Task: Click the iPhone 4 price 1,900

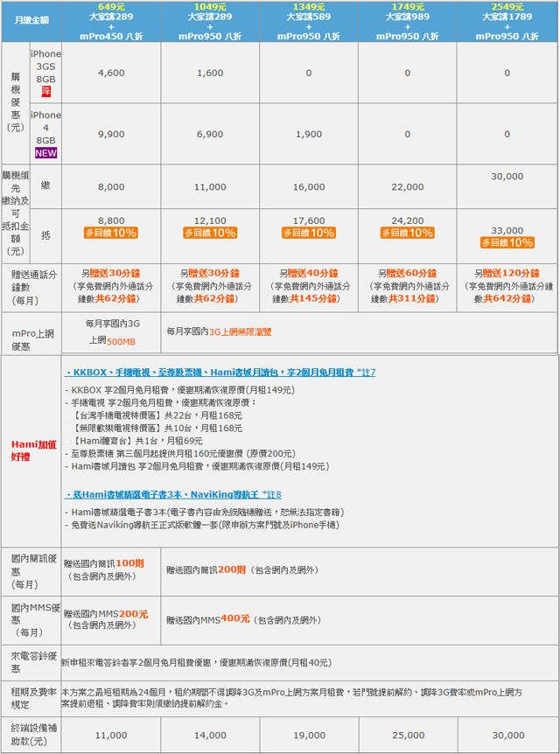Action: click(308, 134)
